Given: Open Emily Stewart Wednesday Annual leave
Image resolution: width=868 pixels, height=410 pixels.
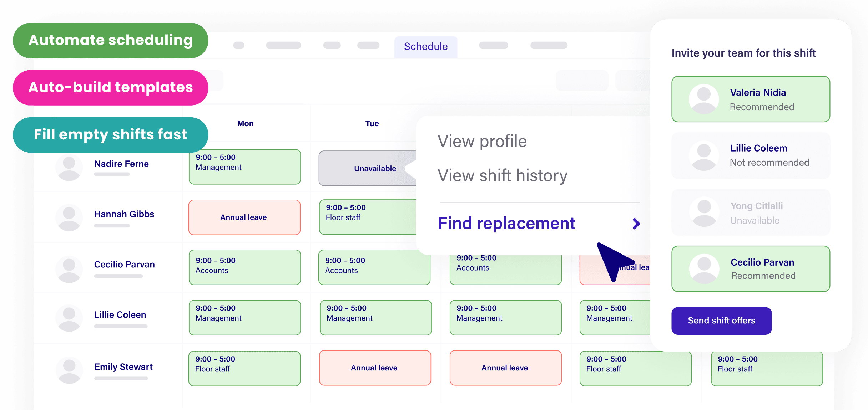Looking at the screenshot, I should point(505,368).
